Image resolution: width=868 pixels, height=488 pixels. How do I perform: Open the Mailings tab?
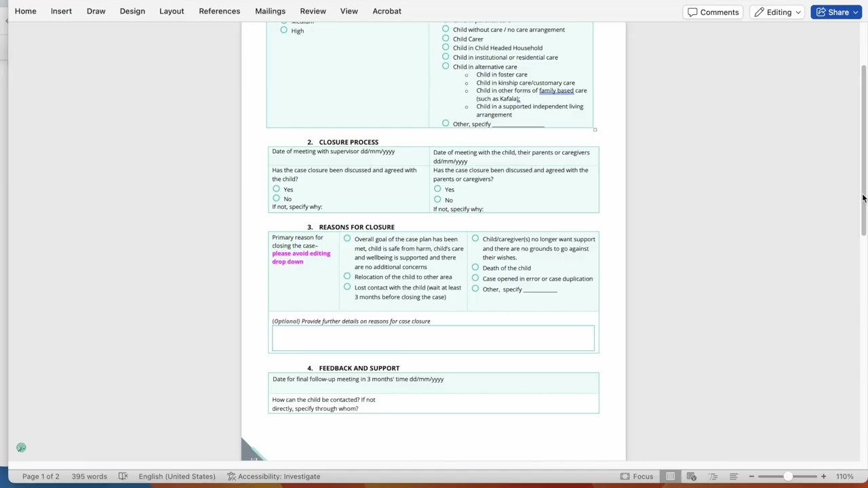point(270,11)
